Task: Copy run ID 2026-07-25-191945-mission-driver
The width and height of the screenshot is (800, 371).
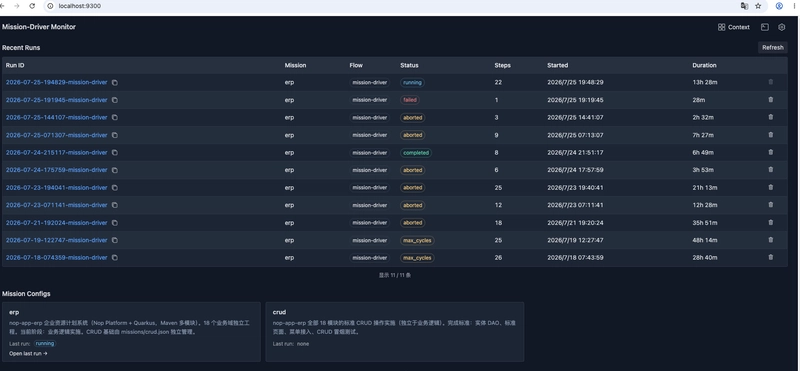Action: 115,100
